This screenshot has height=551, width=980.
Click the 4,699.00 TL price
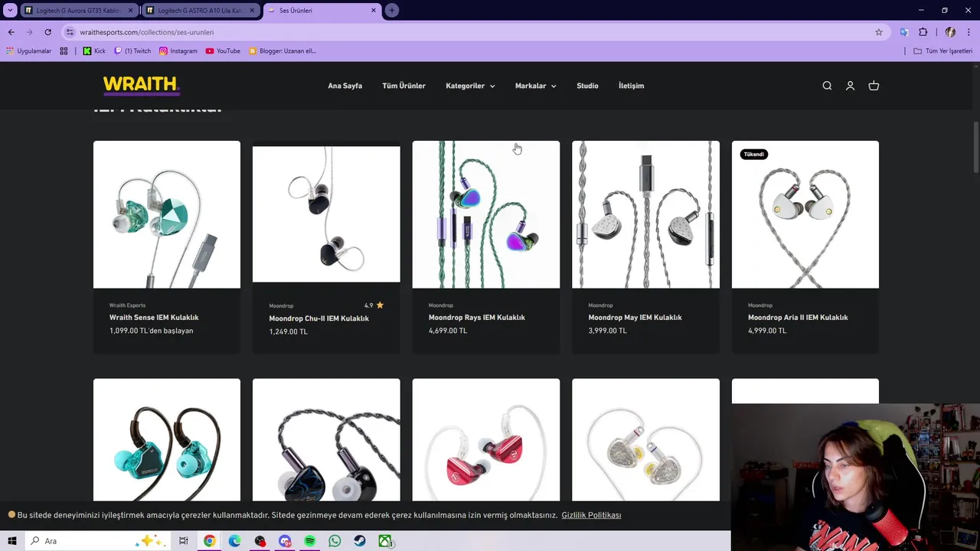coord(448,331)
